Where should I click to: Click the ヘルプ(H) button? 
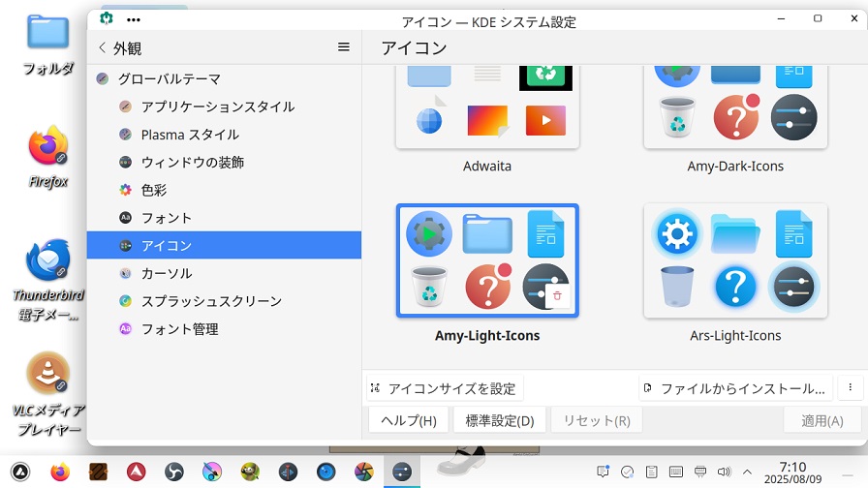coord(409,420)
